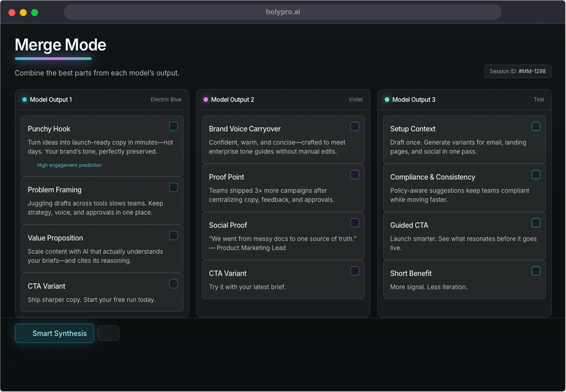Check CTA Variant in Model Output 1
The width and height of the screenshot is (566, 392).
[x=174, y=284]
